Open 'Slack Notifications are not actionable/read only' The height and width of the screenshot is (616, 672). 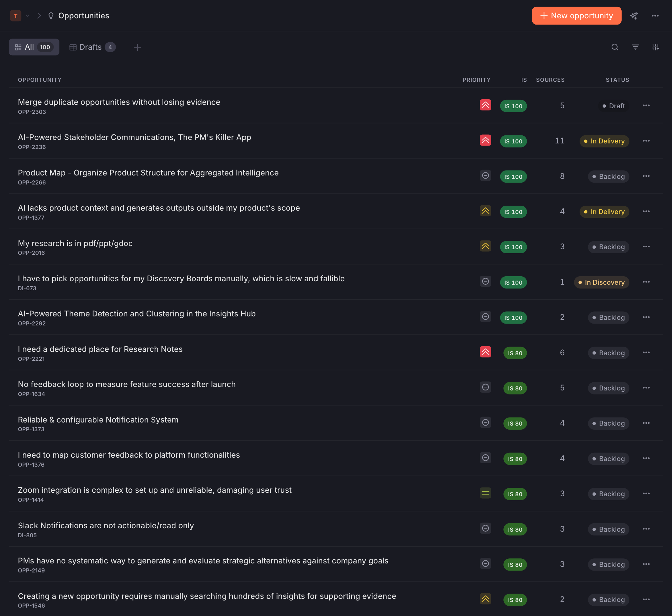pos(106,525)
